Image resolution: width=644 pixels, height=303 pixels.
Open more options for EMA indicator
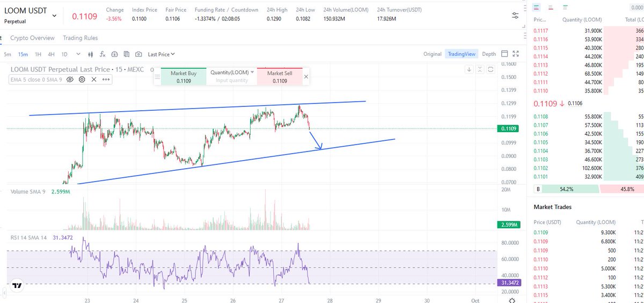[106, 79]
